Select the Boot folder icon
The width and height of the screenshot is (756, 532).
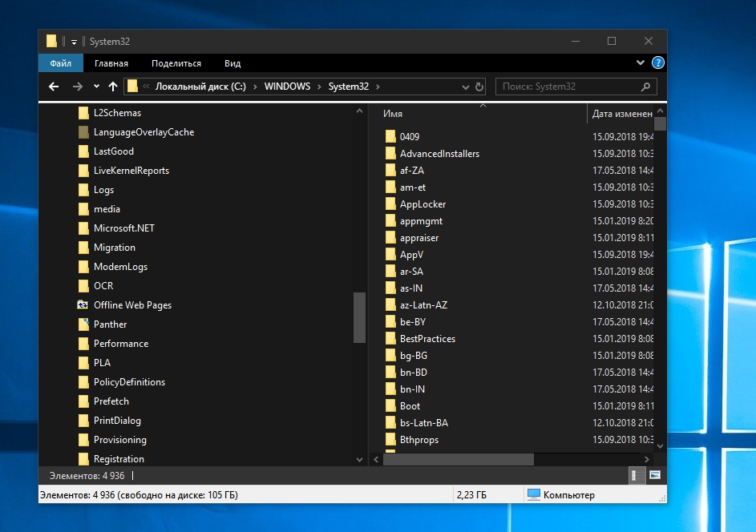[x=390, y=405]
